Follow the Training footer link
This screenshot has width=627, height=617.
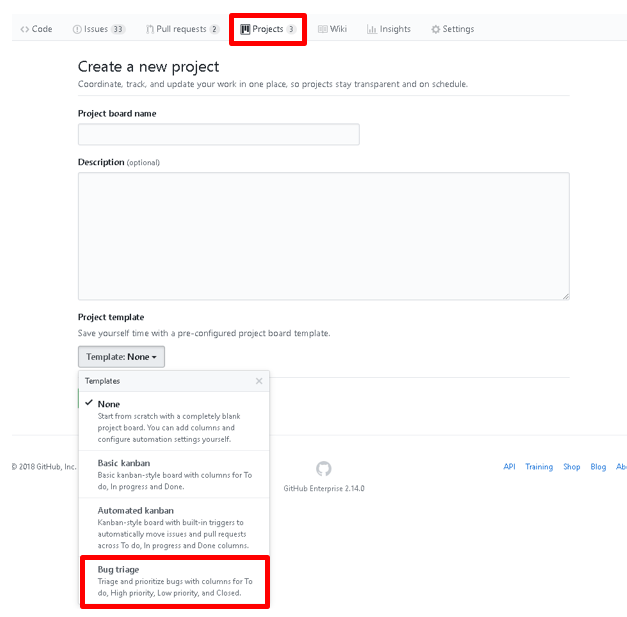pos(539,467)
